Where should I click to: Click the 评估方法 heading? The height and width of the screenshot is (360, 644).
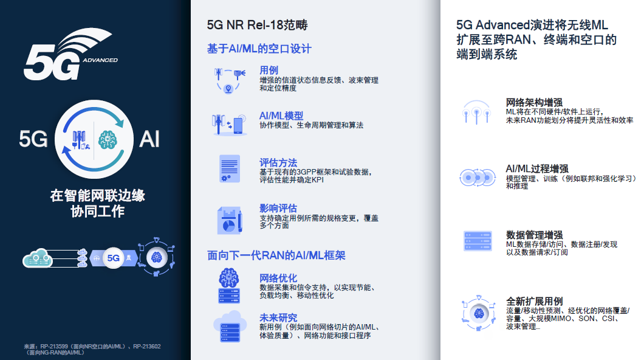point(278,163)
